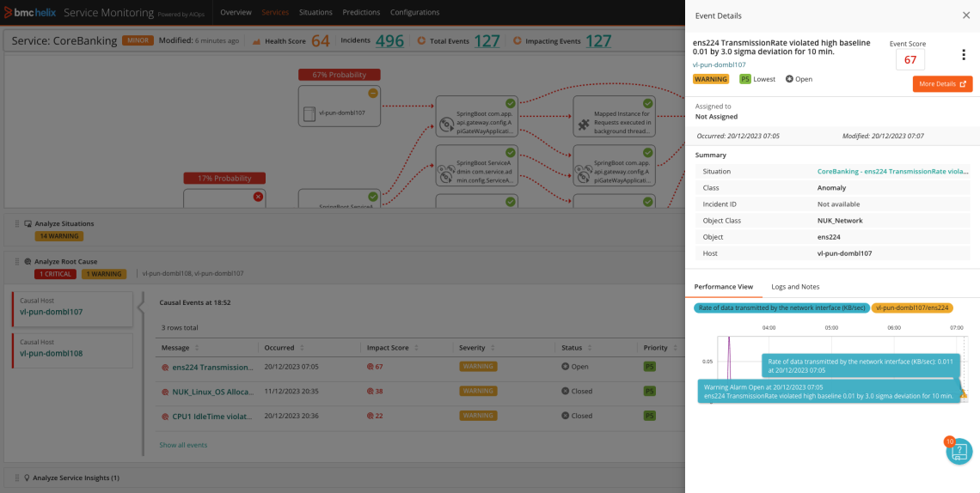Viewport: 980px width, 493px height.
Task: Open the Situations menu in navigation bar
Action: (x=315, y=13)
